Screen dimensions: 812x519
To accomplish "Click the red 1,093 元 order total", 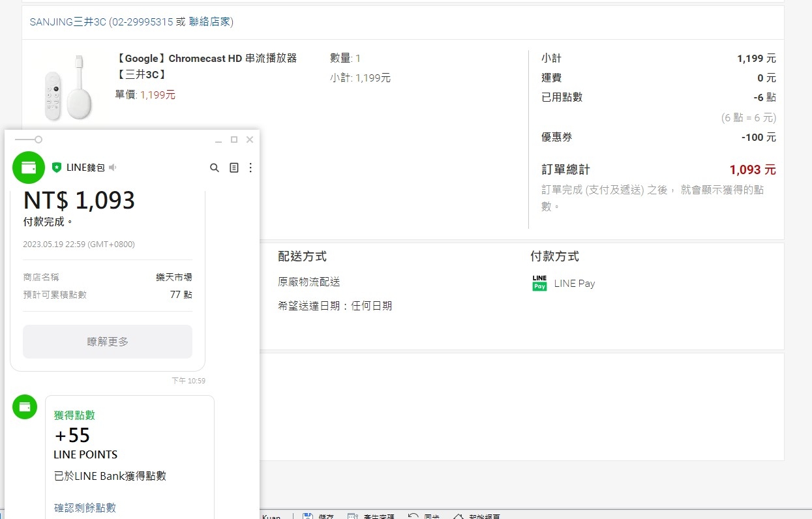I will coord(753,170).
